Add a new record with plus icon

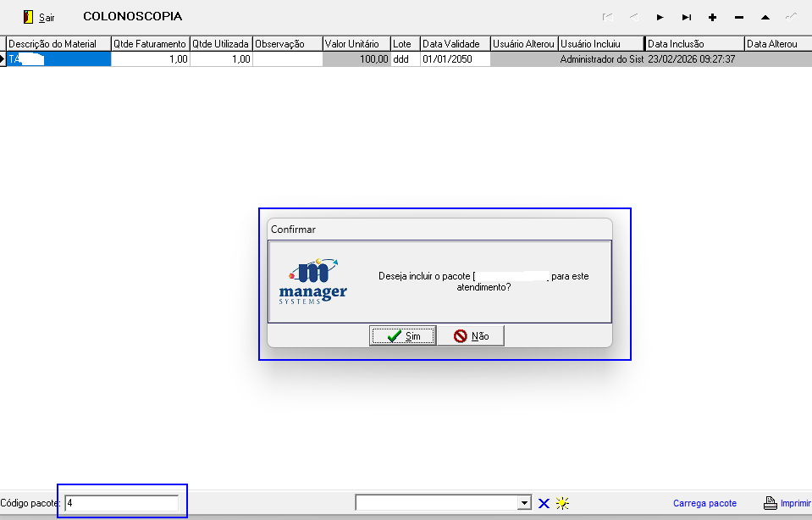coord(713,17)
